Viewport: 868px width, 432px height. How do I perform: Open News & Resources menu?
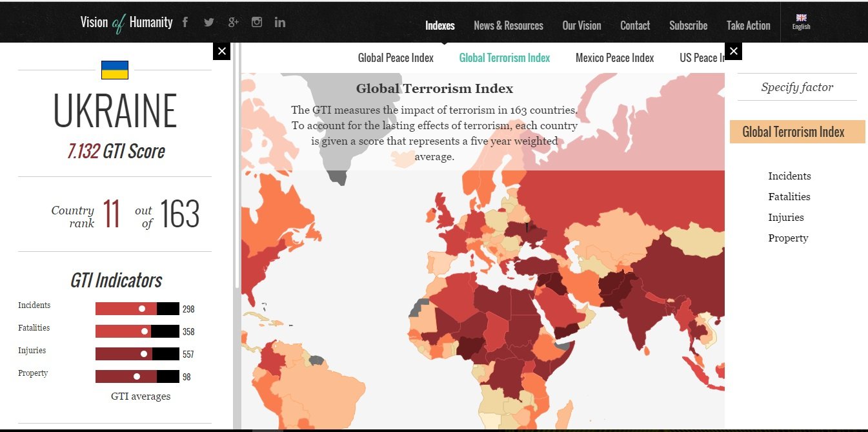[x=509, y=26]
